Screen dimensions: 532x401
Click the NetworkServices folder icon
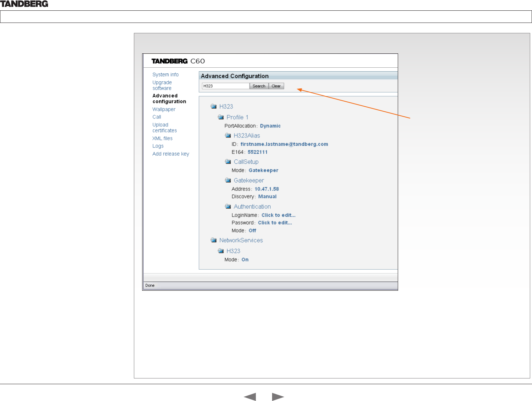coord(214,240)
